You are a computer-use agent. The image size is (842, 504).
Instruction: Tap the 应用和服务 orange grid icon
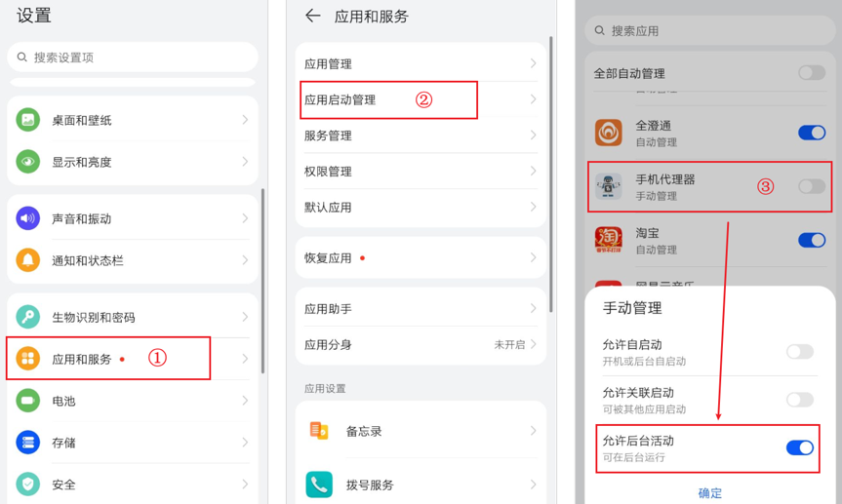coord(28,359)
